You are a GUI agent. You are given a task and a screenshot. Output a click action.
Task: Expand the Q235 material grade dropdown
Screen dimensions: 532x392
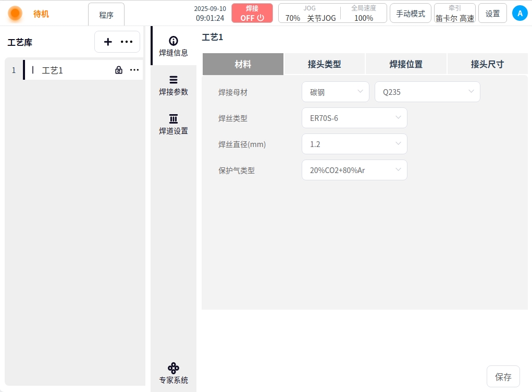pos(427,92)
